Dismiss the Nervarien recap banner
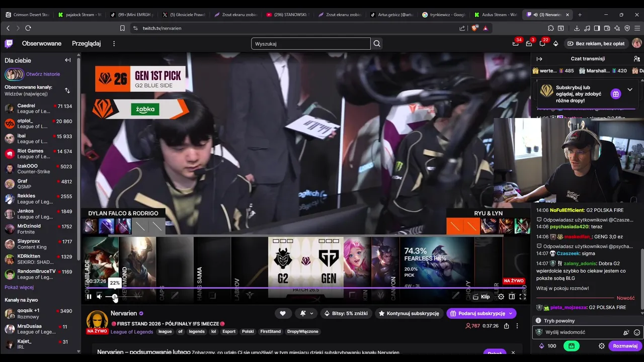The height and width of the screenshot is (362, 644). click(x=513, y=352)
